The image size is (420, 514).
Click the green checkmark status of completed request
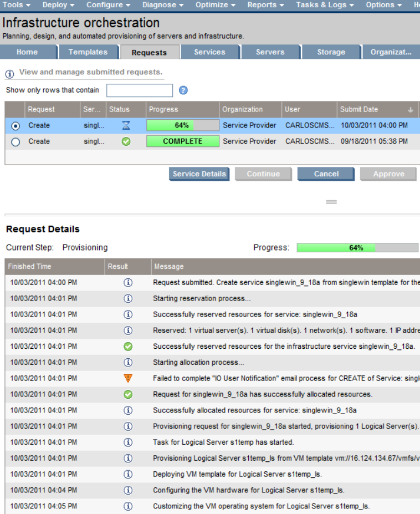pos(126,141)
